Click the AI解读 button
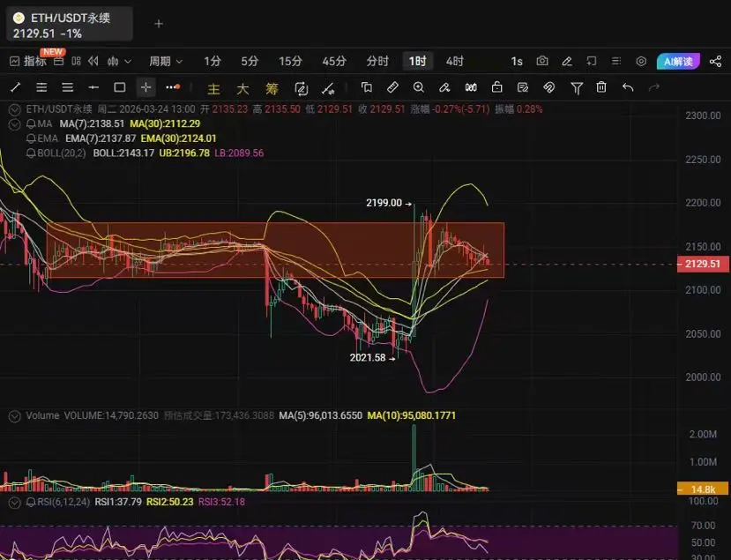The image size is (731, 560). [x=678, y=61]
